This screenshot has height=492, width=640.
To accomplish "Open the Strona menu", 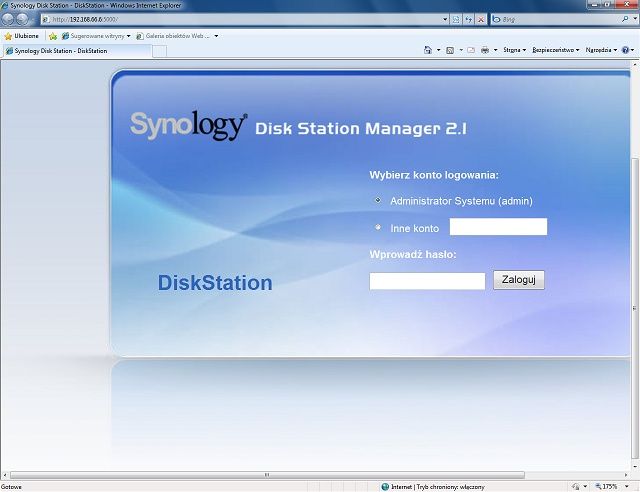I will click(x=514, y=50).
